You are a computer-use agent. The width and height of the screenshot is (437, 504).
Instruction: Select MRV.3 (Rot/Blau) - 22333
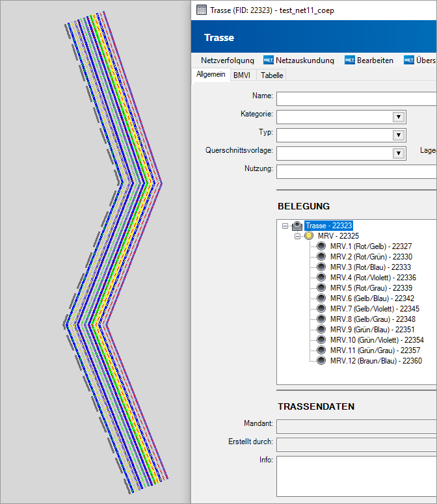(x=371, y=267)
